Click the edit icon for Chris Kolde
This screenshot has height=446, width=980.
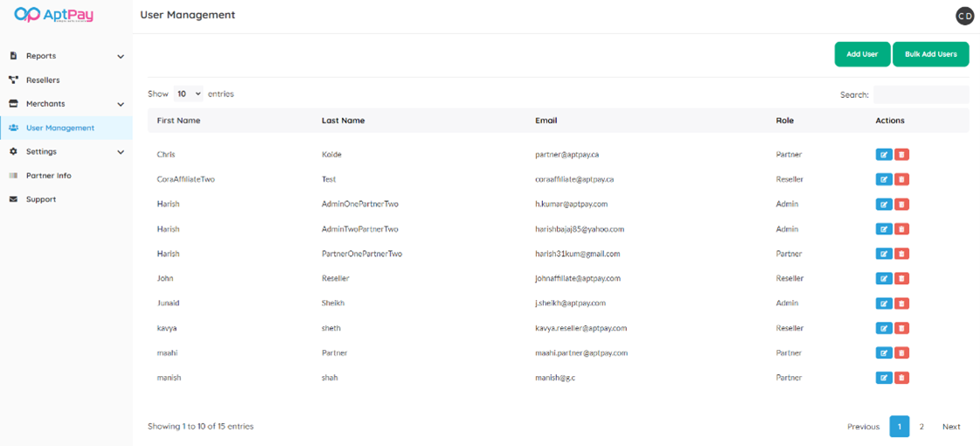pos(884,155)
